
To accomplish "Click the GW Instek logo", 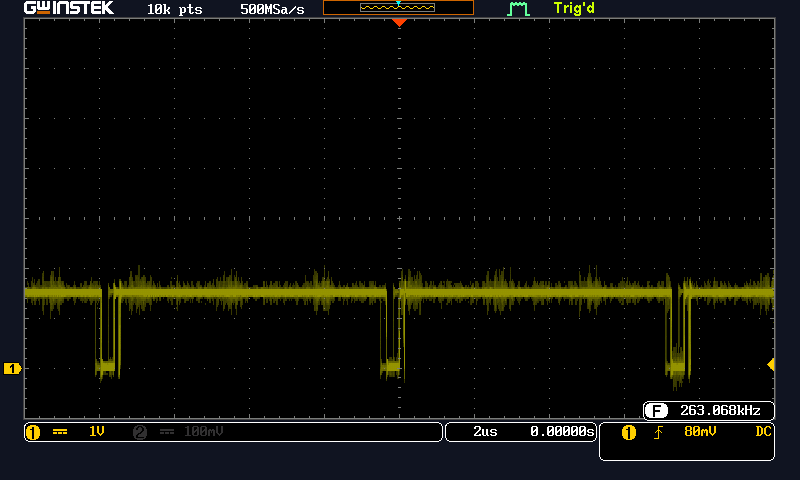I will (x=69, y=8).
